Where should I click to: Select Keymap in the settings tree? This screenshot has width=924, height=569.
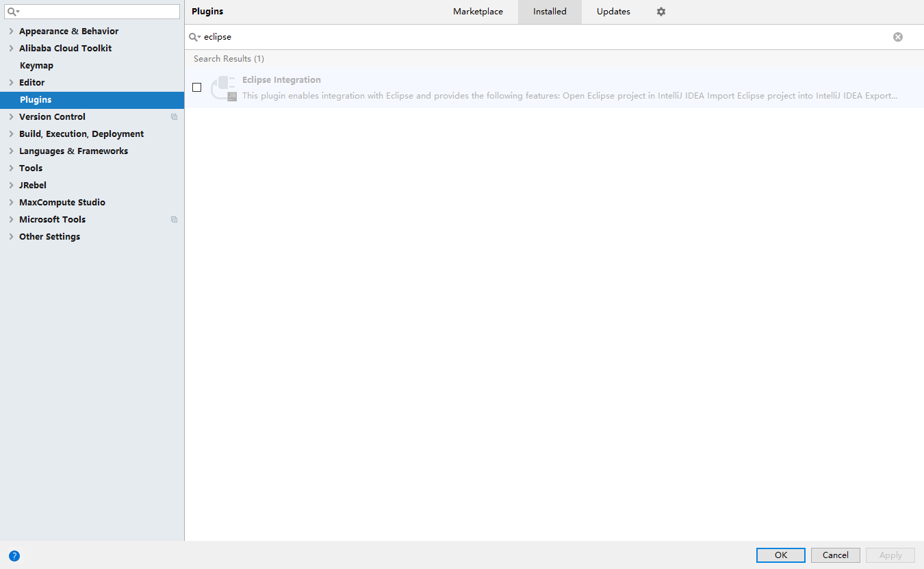[x=36, y=65]
